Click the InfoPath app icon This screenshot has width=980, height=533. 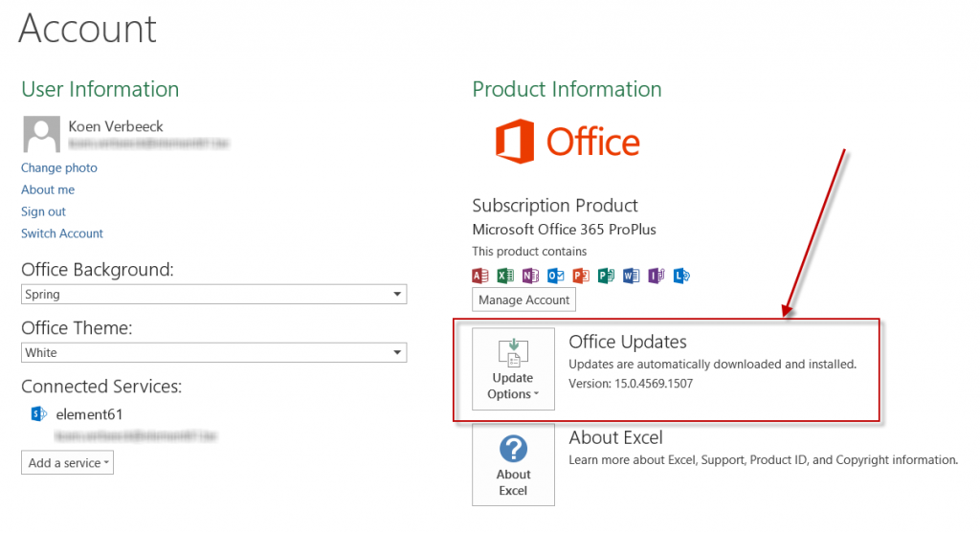click(656, 276)
